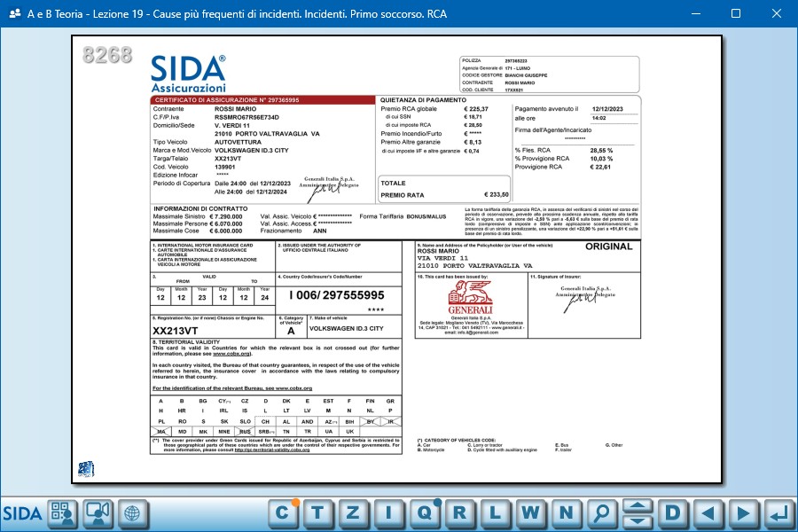Click the QR code person icon
The image size is (798, 532).
pyautogui.click(x=63, y=512)
